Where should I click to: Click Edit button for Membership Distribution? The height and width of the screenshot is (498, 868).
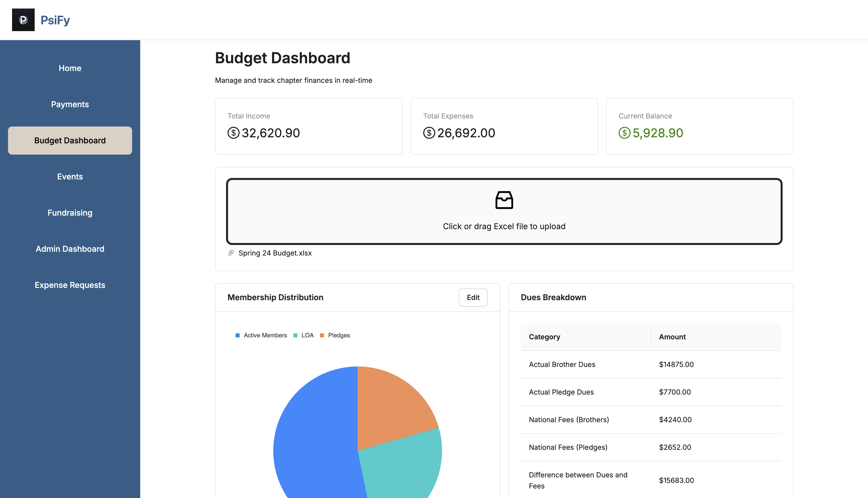point(473,297)
